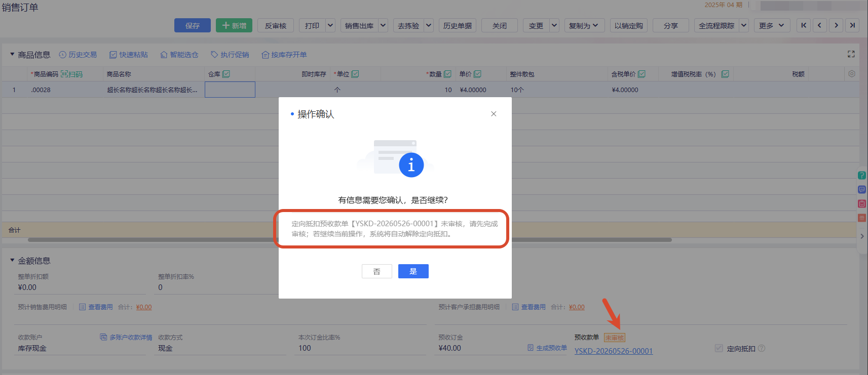868x375 pixels.
Task: Toggle the 仓库 column checkbox
Action: point(226,74)
